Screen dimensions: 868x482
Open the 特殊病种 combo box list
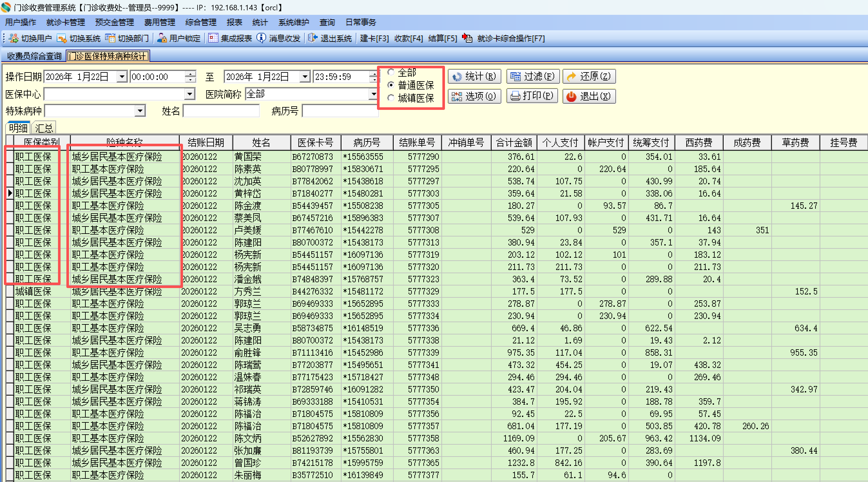(140, 111)
